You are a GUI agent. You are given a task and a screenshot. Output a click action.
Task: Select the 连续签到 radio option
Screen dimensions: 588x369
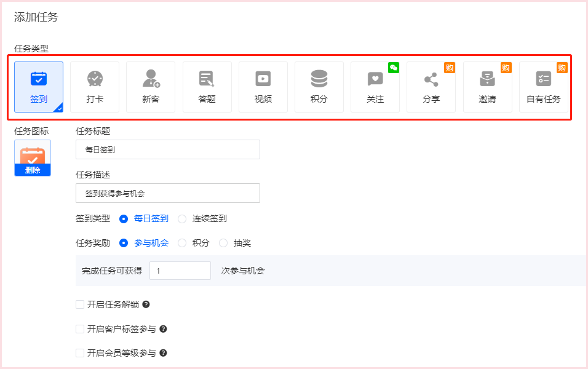(x=182, y=218)
